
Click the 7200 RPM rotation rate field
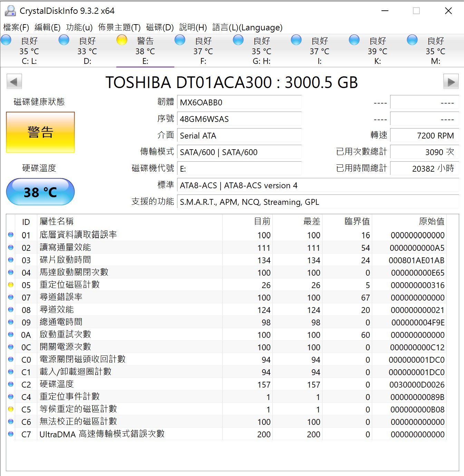(424, 136)
